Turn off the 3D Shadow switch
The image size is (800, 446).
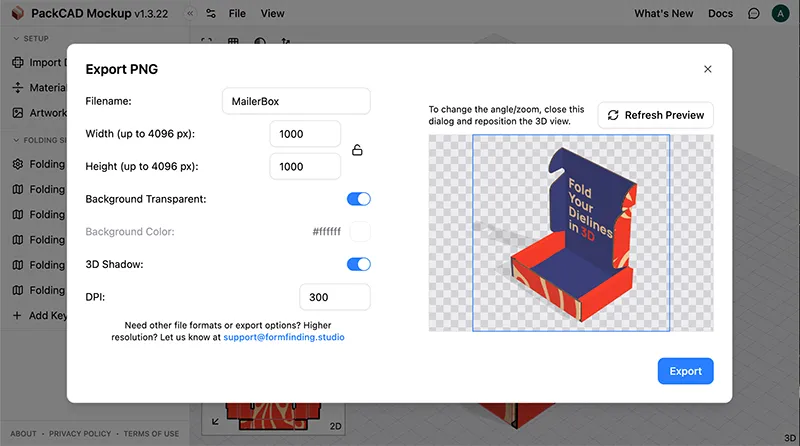point(359,264)
